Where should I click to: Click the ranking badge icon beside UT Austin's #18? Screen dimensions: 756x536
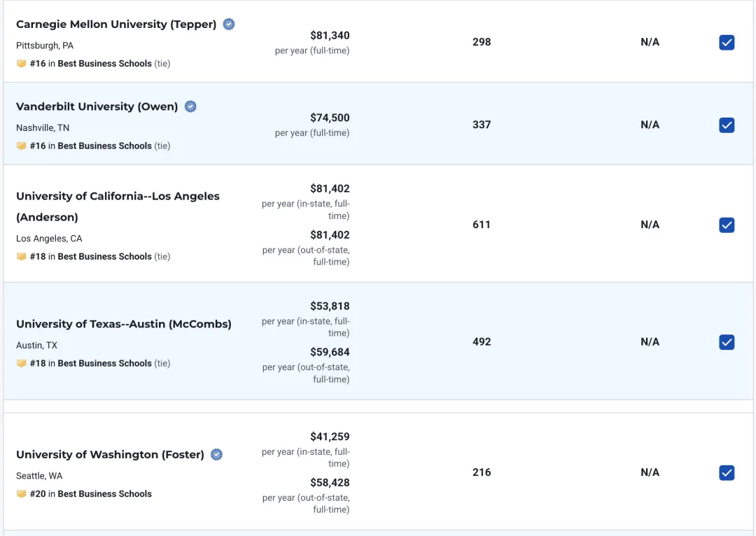(x=22, y=364)
